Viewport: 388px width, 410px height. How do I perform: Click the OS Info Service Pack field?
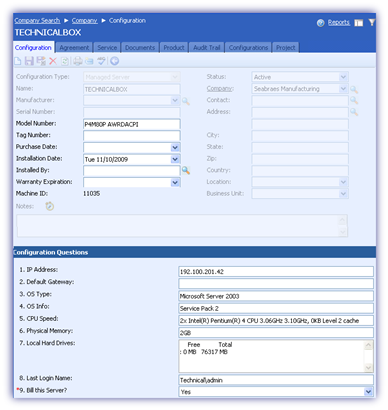click(x=276, y=308)
